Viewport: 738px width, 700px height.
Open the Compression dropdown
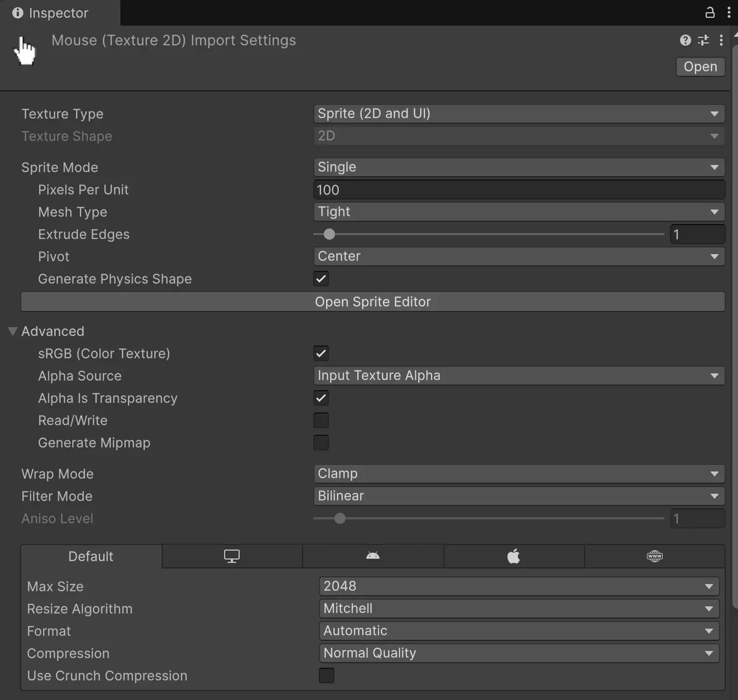point(519,653)
